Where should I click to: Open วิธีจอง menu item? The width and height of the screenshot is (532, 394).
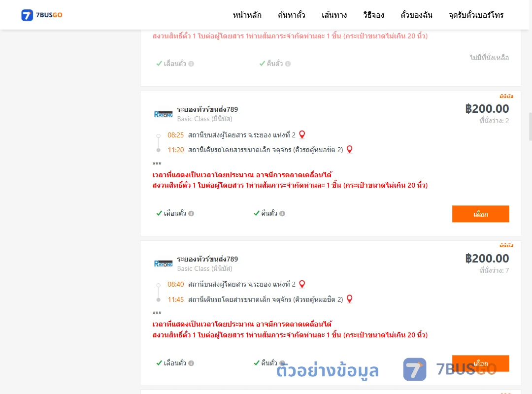[x=373, y=15]
